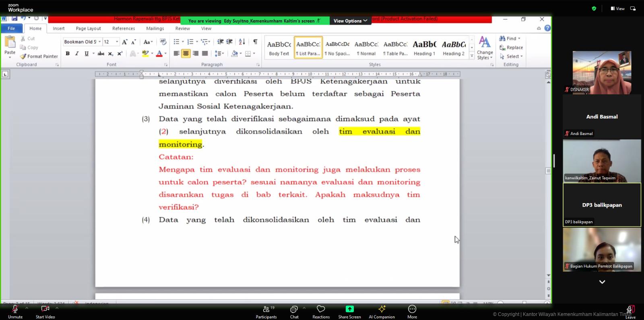This screenshot has width=644, height=320.
Task: Open Zoom Chat panel
Action: click(294, 312)
